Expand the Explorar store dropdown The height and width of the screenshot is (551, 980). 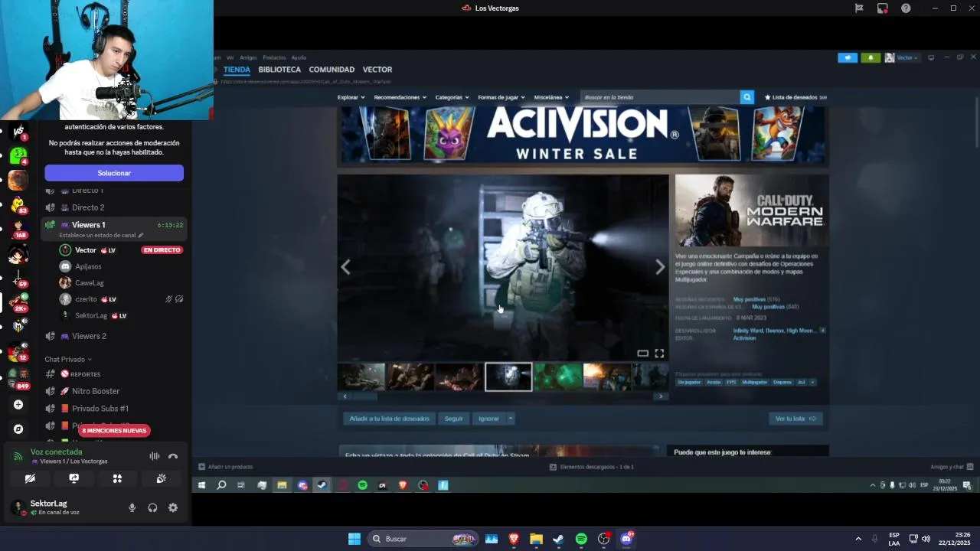coord(351,97)
